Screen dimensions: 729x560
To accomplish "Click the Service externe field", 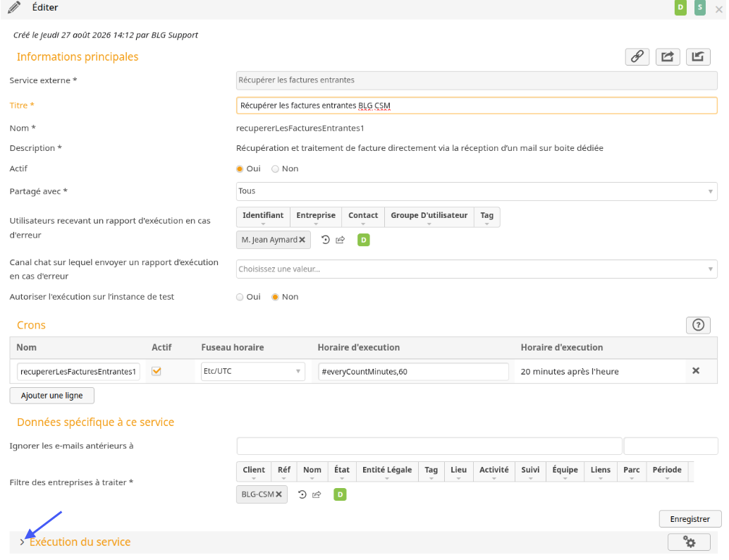I will (477, 80).
